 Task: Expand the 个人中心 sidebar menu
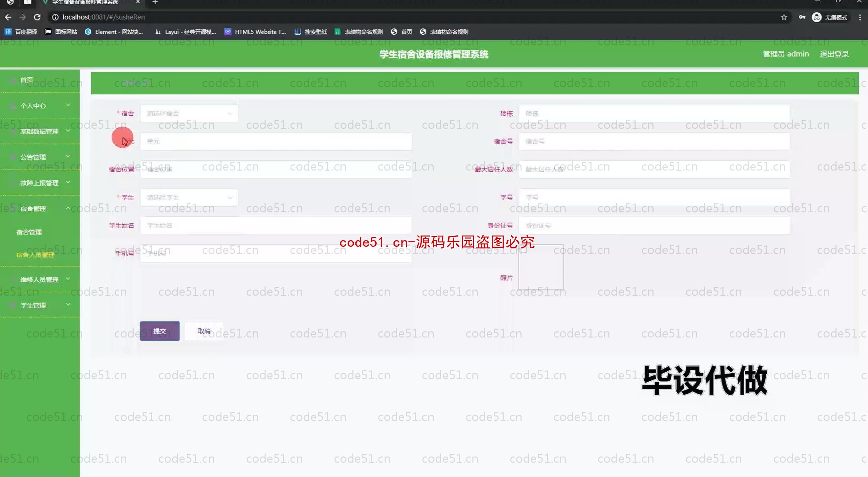click(40, 106)
